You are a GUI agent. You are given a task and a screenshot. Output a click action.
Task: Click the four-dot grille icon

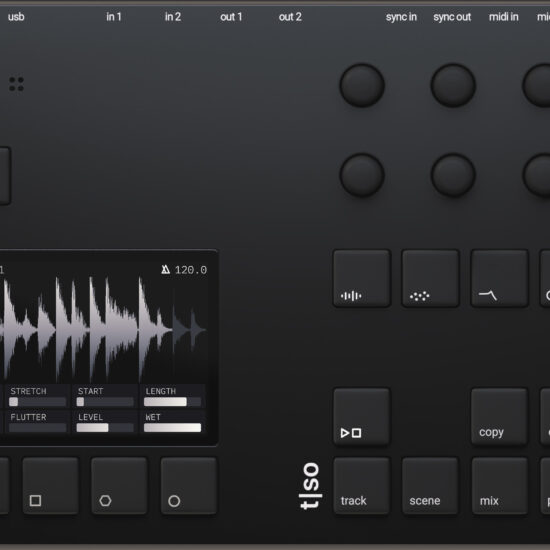16,84
